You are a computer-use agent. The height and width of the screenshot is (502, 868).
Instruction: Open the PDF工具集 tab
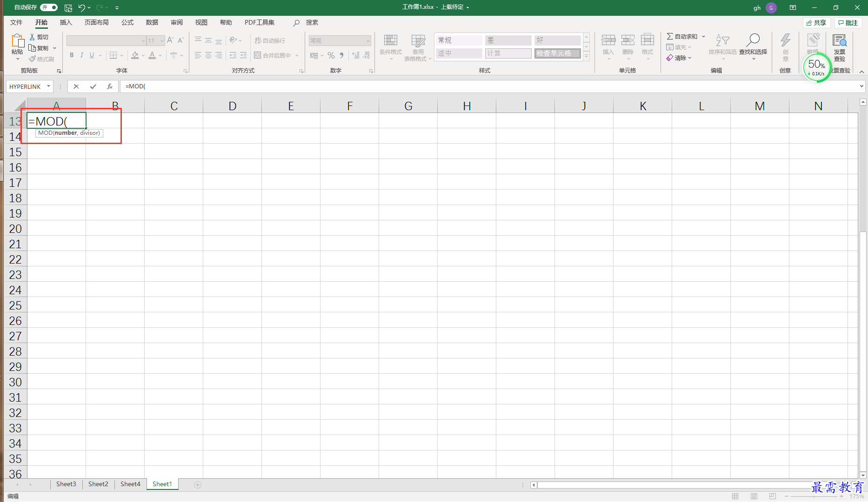pyautogui.click(x=260, y=22)
